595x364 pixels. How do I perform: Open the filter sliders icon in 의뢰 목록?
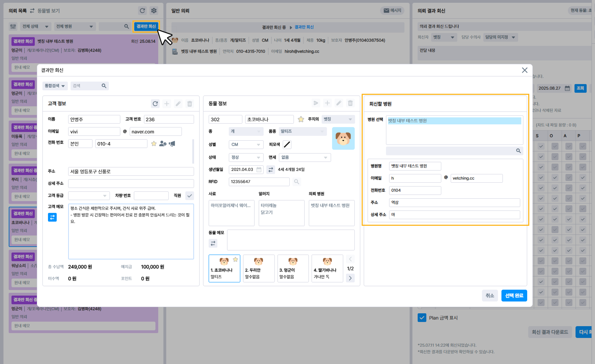click(13, 26)
